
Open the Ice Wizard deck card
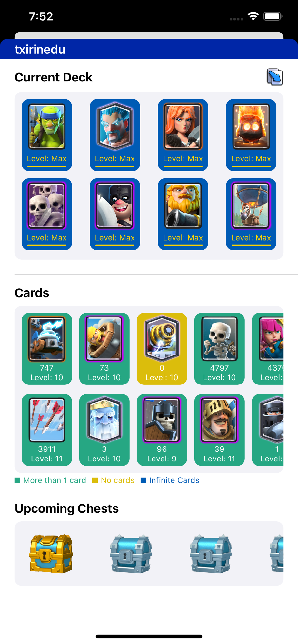115,135
